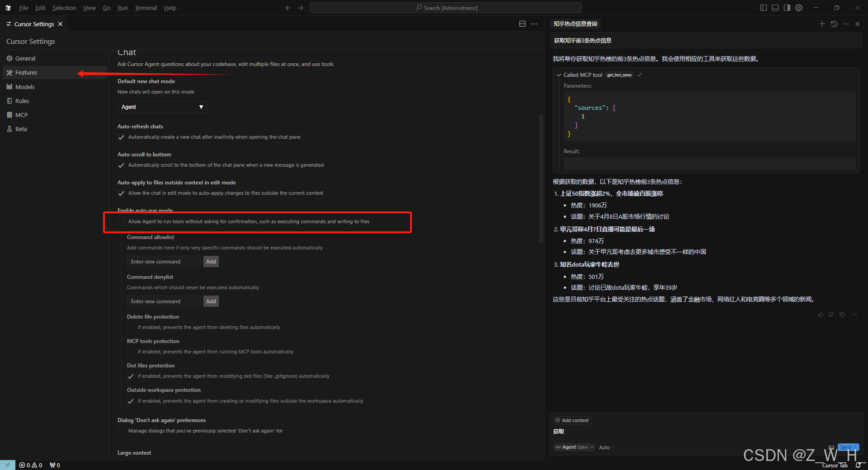Enable MCP tools protection

click(131, 352)
